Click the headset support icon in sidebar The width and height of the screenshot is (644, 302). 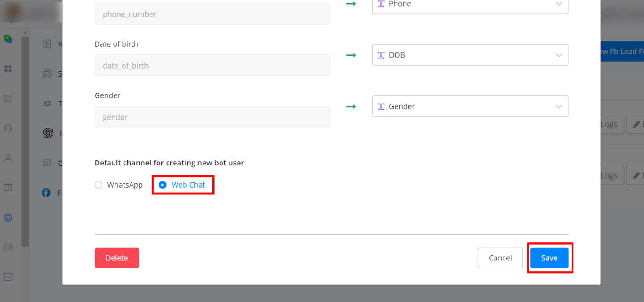point(8,128)
